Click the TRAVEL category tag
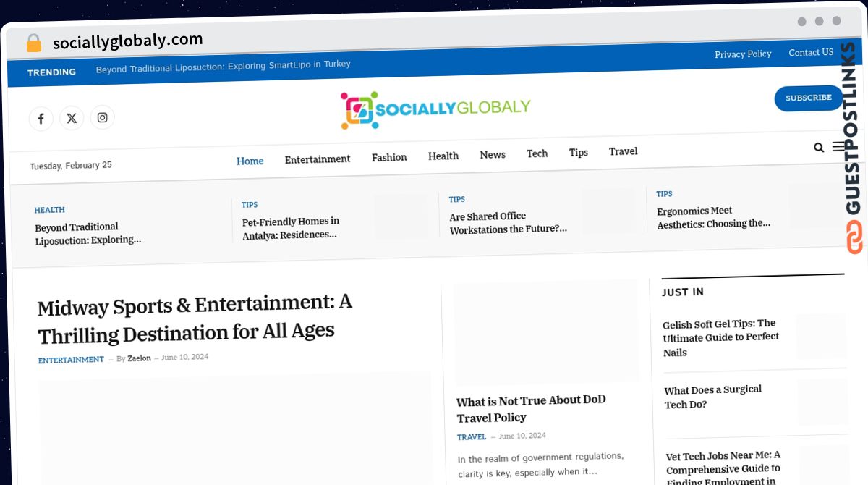Image resolution: width=868 pixels, height=485 pixels. coord(472,437)
